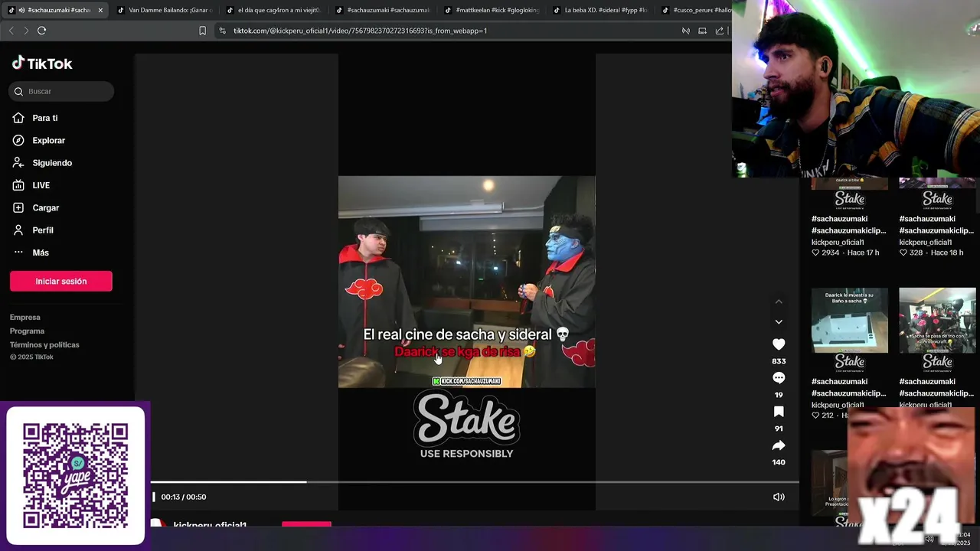The image size is (980, 551).
Task: Reload the page with the refresh icon
Action: 41,31
